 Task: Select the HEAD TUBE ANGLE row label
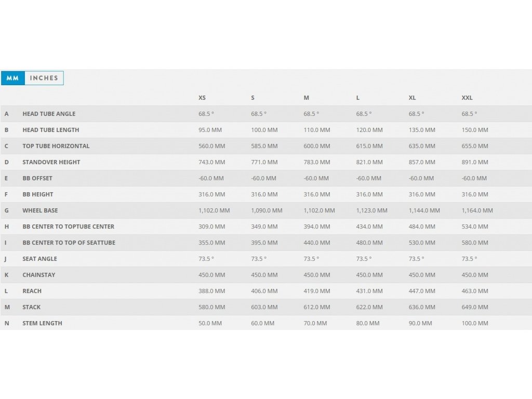(49, 114)
